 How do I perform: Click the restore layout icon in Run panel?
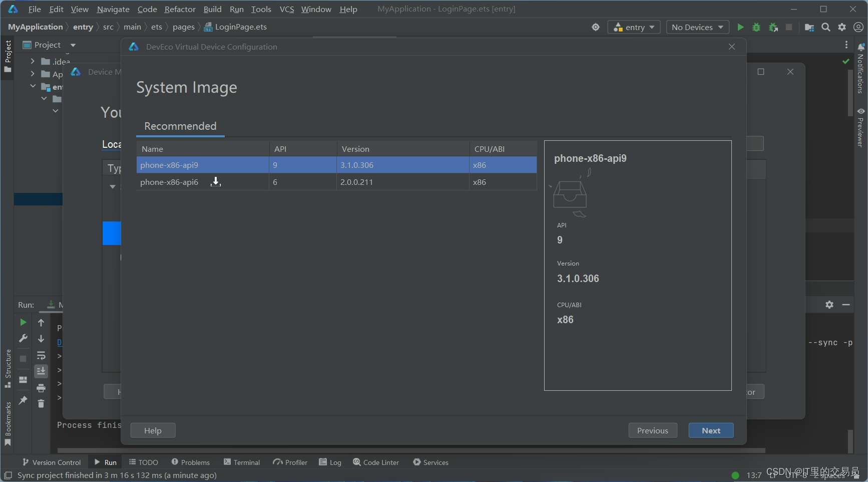(x=23, y=380)
